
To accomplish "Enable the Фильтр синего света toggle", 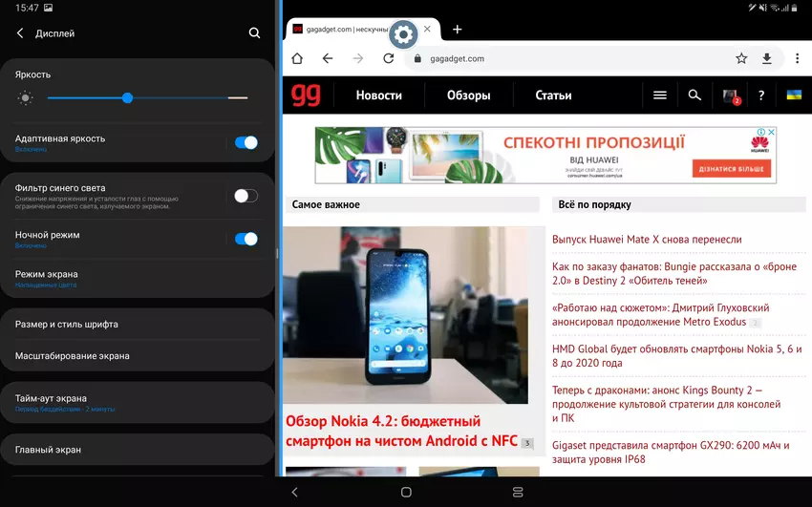I will pos(246,196).
